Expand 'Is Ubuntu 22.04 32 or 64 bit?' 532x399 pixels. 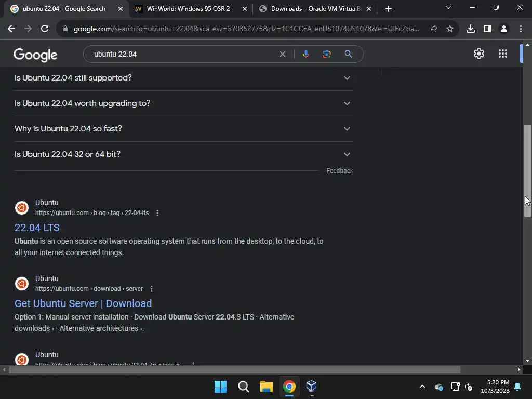click(184, 154)
